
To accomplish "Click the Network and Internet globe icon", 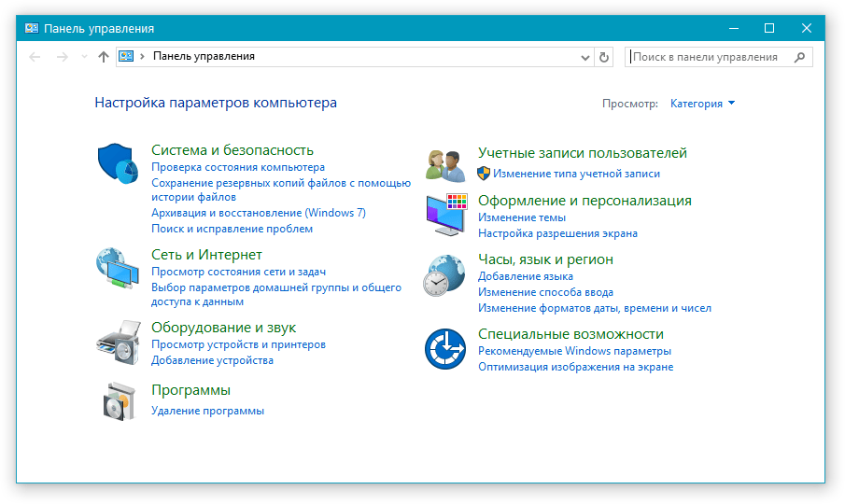I will point(118,267).
